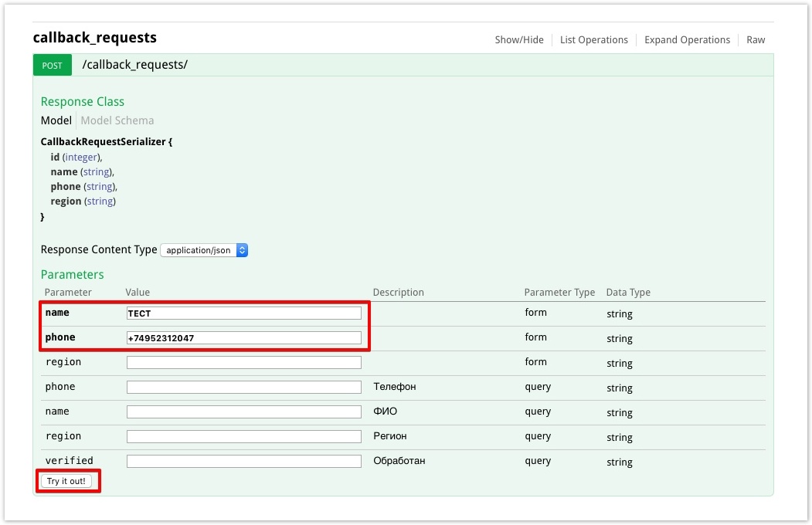Click the phone (string) model property
Screen dimensions: 812x525
pyautogui.click(x=84, y=187)
